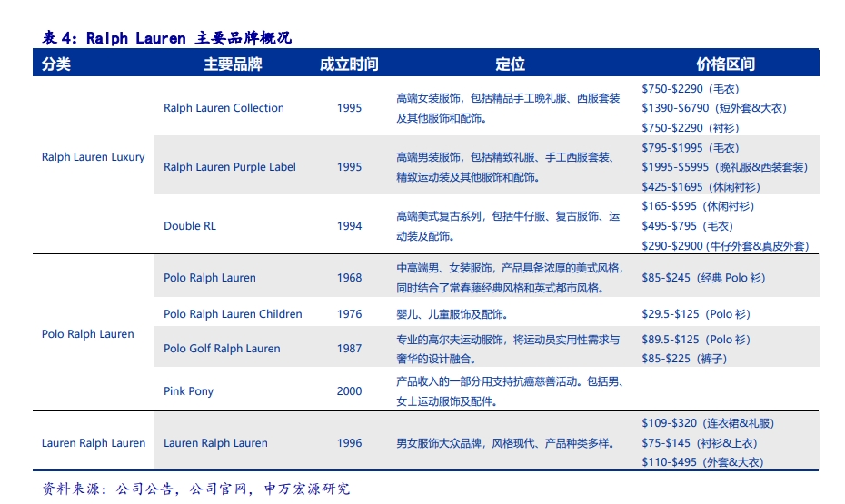Click the source note '资料来源：公司公告，公司官网，申万宏源研究'
845x504 pixels.
pyautogui.click(x=196, y=489)
